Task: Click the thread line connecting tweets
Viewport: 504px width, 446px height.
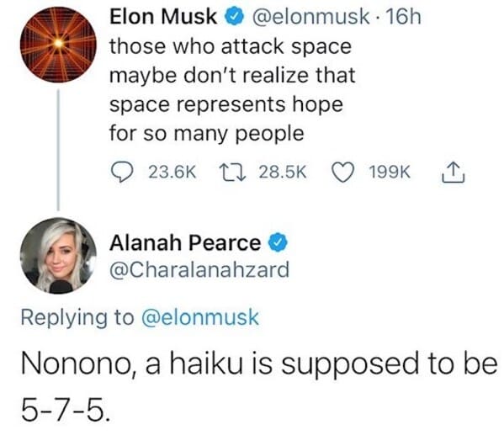Action: click(x=58, y=150)
